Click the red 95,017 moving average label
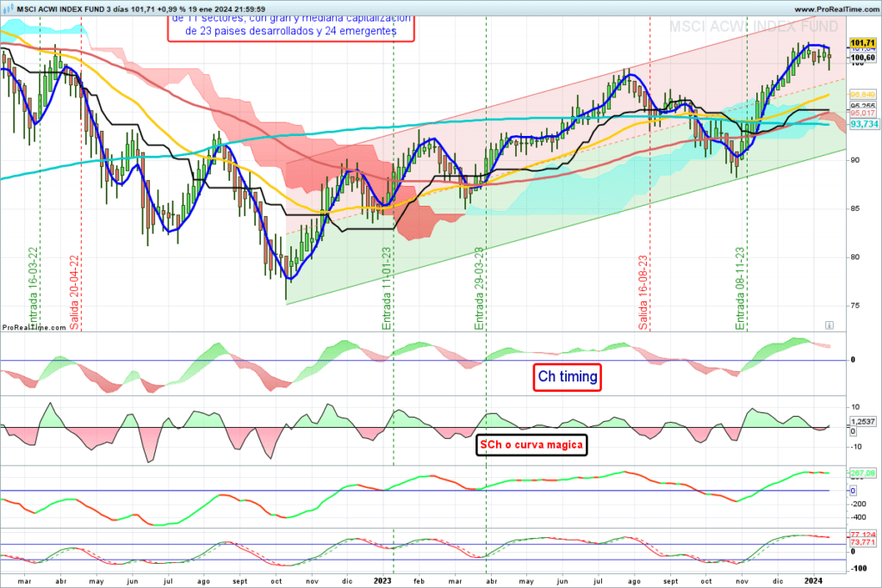Viewport: 882px width, 588px height. pyautogui.click(x=862, y=113)
